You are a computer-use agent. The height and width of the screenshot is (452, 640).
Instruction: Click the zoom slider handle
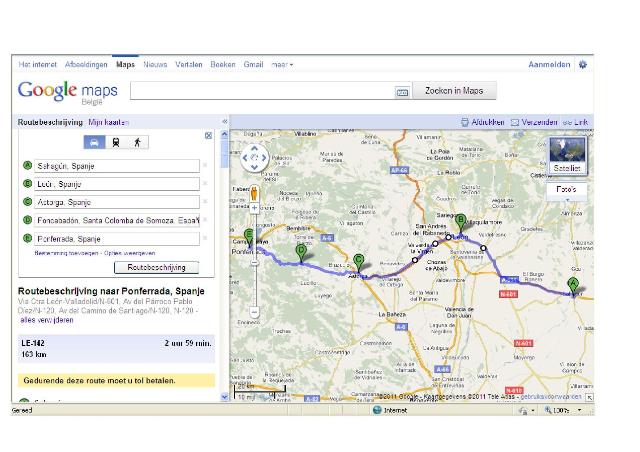tap(254, 263)
